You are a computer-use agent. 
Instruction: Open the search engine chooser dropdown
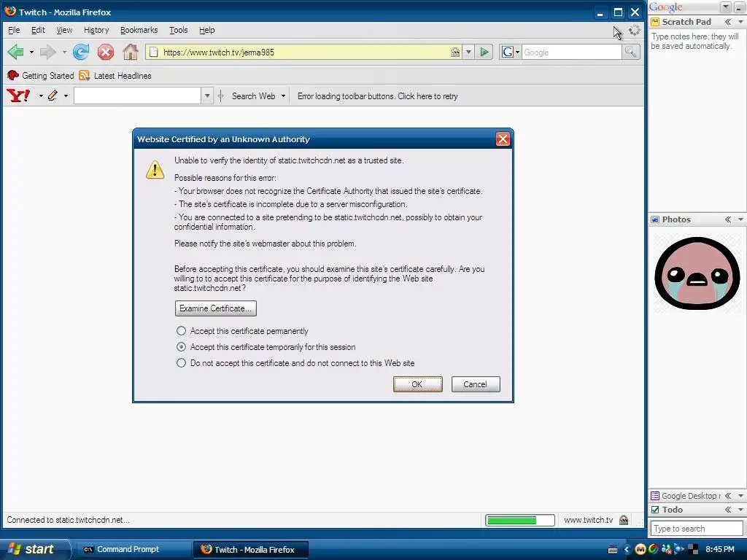tap(517, 52)
